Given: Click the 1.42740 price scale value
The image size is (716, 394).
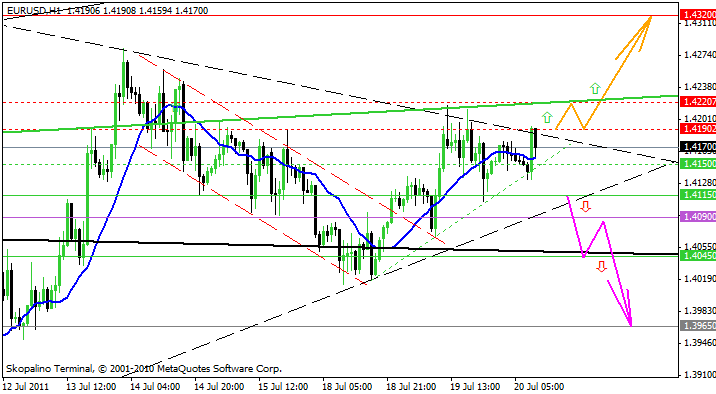Looking at the screenshot, I should 700,55.
